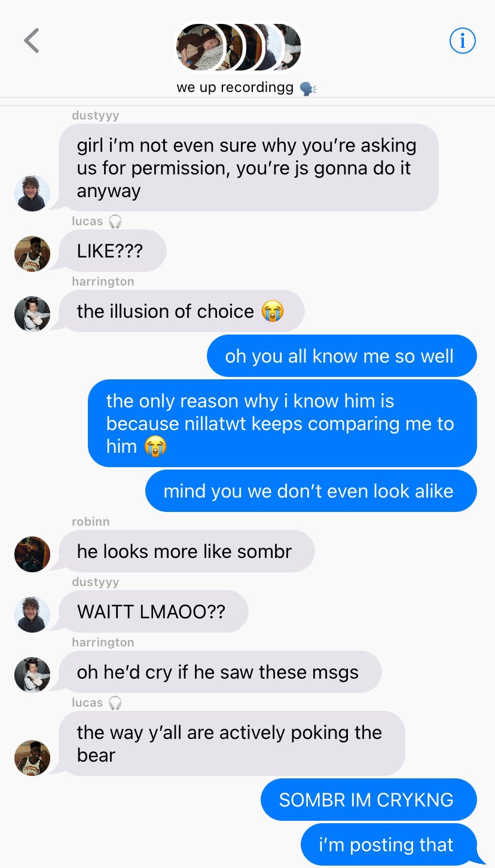Viewport: 495px width, 868px height.
Task: Tap the headphones icon next to first lucas name
Action: coord(115,222)
